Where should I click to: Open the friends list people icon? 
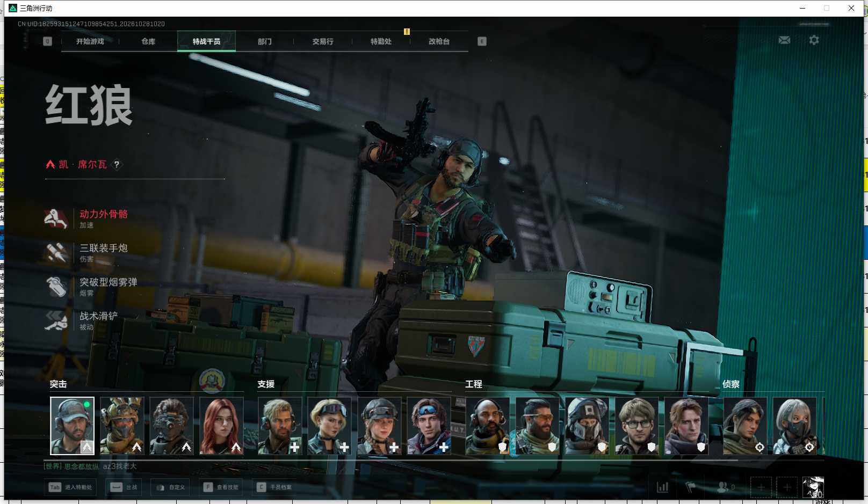pyautogui.click(x=723, y=487)
